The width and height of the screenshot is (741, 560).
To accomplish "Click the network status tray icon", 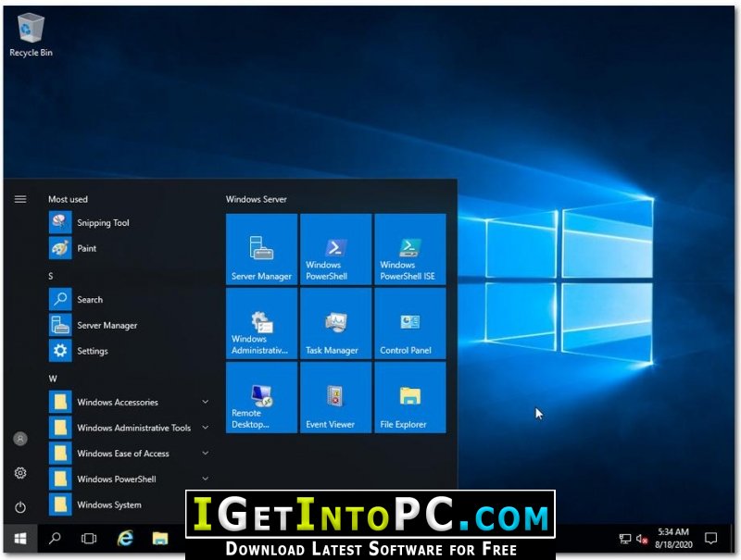I will coord(624,539).
